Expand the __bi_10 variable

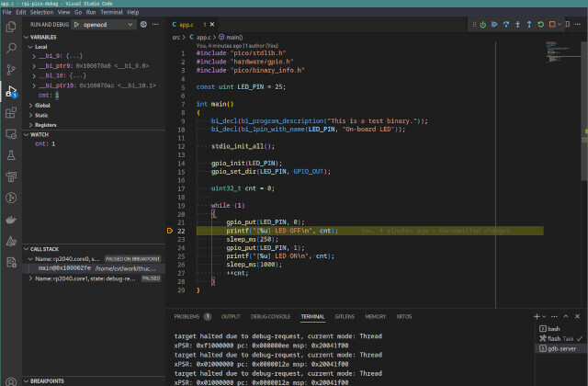[34, 75]
